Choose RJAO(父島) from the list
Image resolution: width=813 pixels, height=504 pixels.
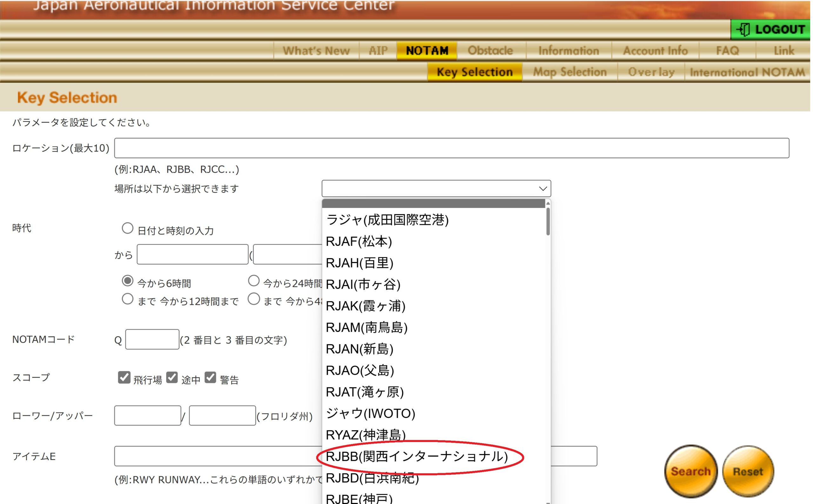[433, 370]
